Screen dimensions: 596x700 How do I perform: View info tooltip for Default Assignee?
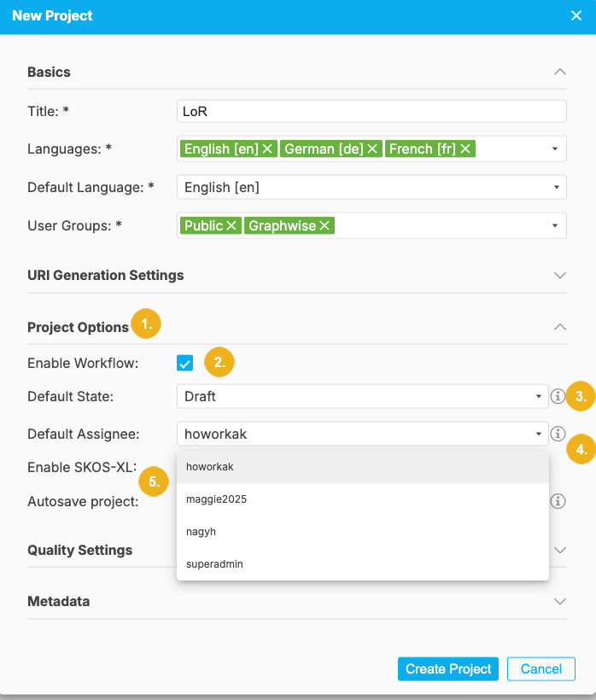[x=558, y=434]
